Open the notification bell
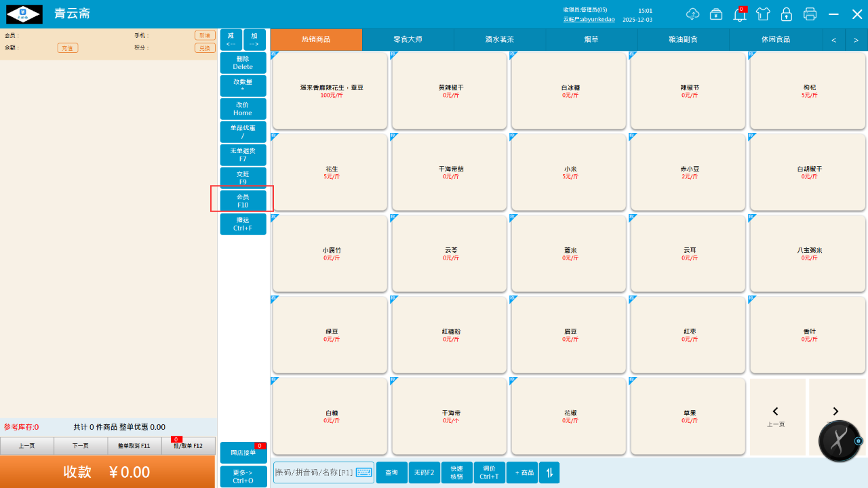 click(740, 14)
